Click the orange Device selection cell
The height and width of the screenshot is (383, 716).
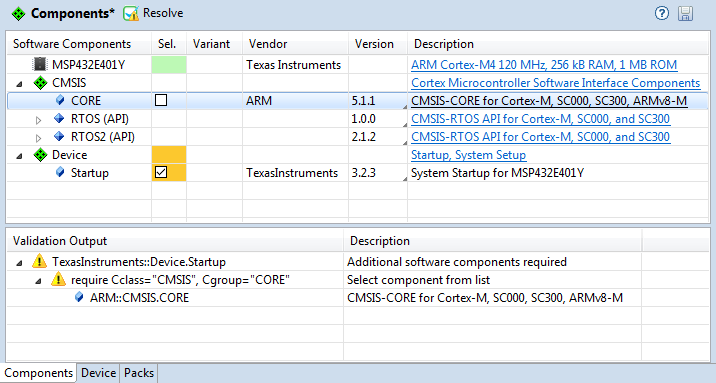(x=169, y=155)
